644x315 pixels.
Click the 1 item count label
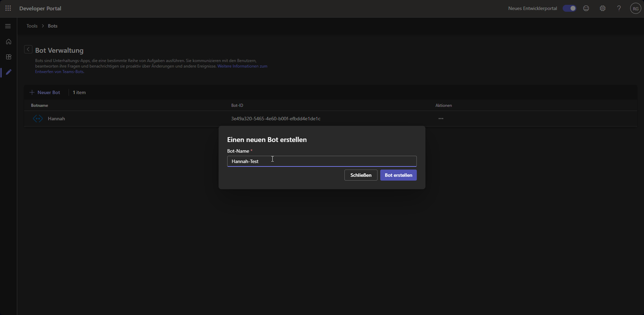pyautogui.click(x=79, y=92)
